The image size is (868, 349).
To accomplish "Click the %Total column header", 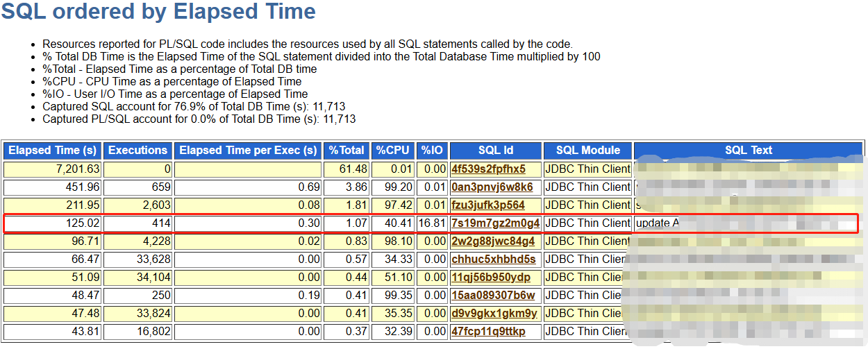I will 346,151.
